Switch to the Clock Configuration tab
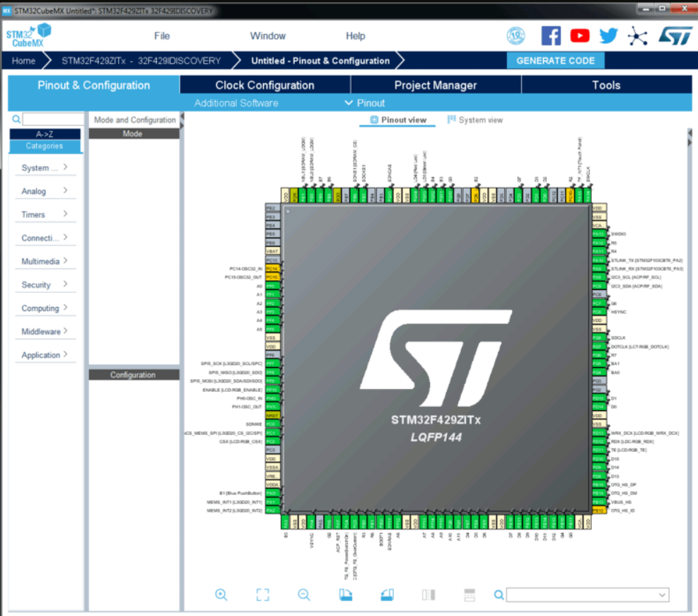This screenshot has width=698, height=616. pos(264,85)
